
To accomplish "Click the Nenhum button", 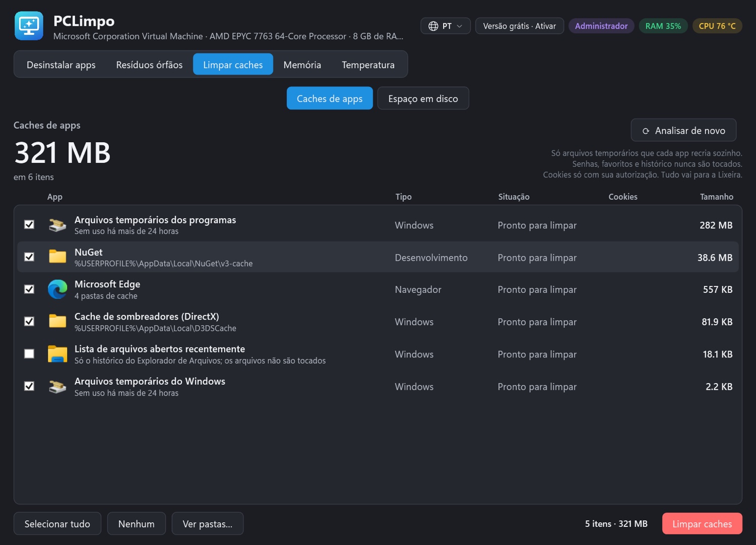I will coord(136,524).
